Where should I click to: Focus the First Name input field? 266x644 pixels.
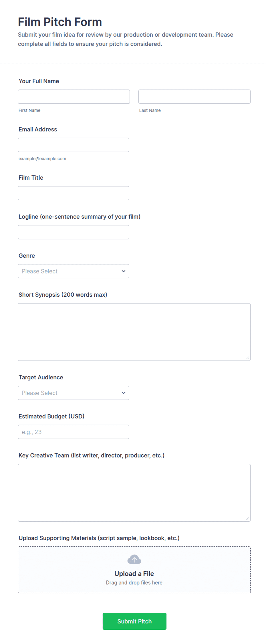point(74,97)
